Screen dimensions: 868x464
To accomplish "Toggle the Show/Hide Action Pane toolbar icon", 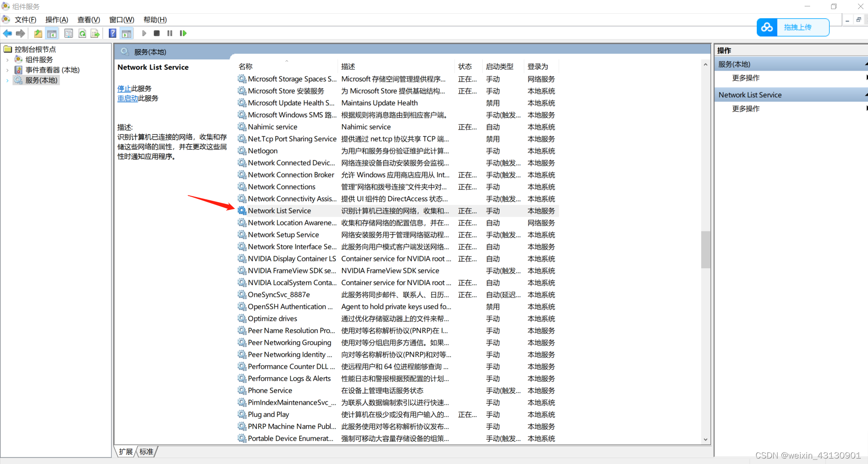I will coord(127,33).
